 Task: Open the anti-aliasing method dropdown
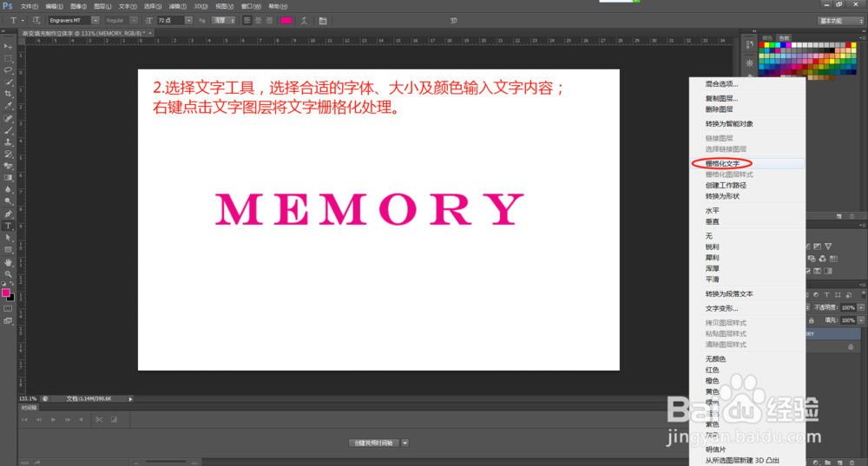(224, 21)
